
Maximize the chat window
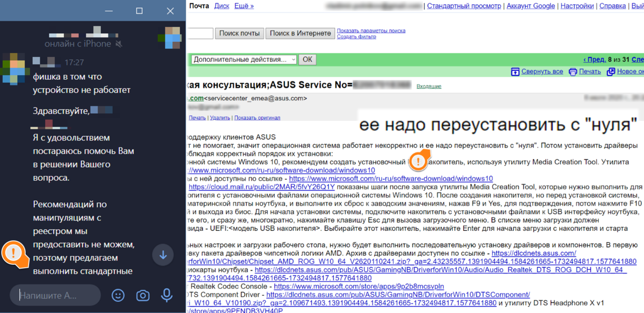[140, 11]
